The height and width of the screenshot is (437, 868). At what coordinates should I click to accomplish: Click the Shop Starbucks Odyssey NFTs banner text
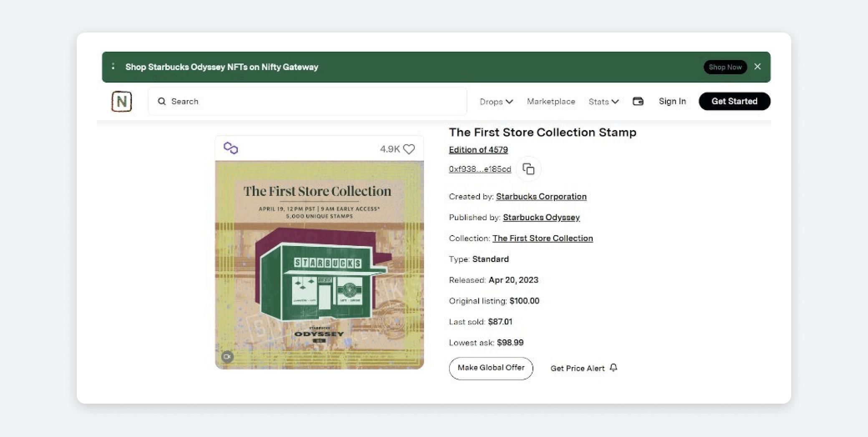(222, 67)
